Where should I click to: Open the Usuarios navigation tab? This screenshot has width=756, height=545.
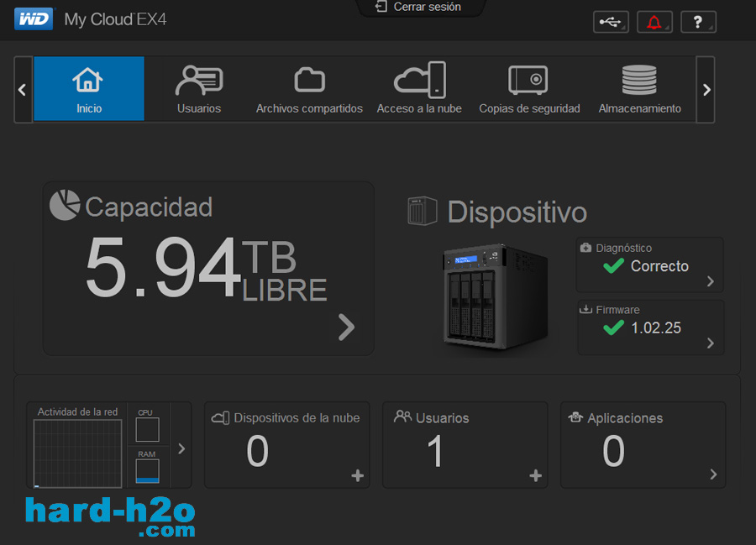pyautogui.click(x=198, y=89)
